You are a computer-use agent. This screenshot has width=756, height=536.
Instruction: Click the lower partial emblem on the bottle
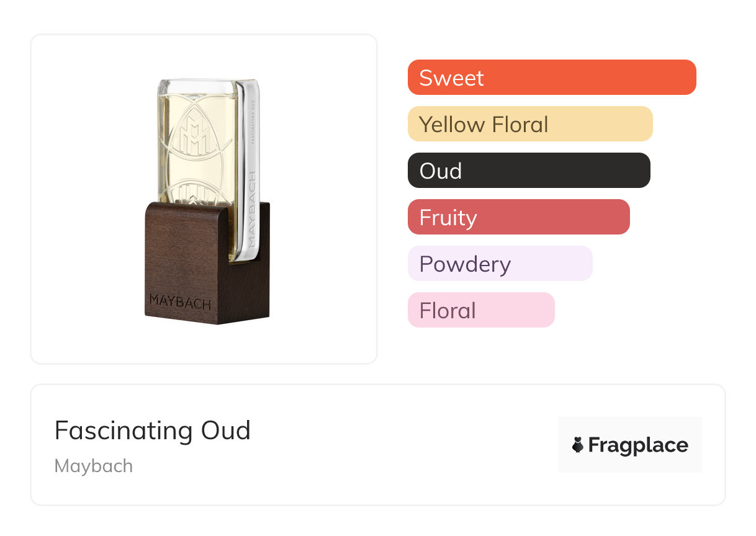(x=194, y=190)
